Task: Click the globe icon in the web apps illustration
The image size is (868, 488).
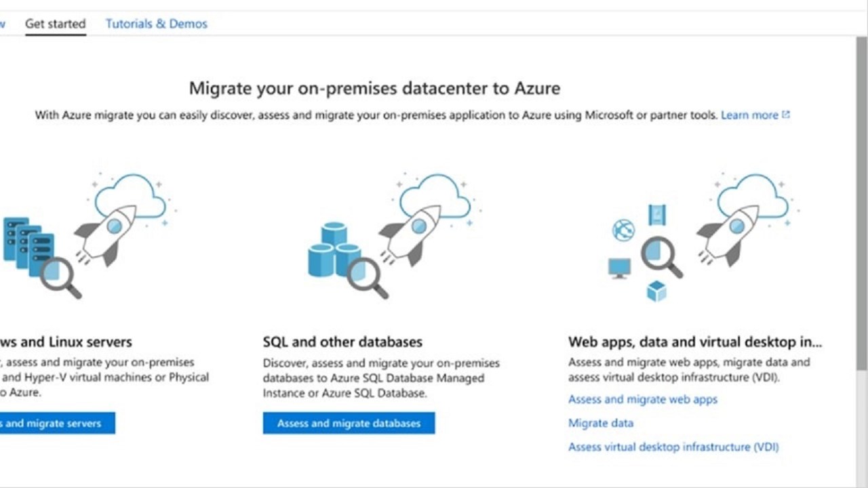Action: pyautogui.click(x=623, y=230)
